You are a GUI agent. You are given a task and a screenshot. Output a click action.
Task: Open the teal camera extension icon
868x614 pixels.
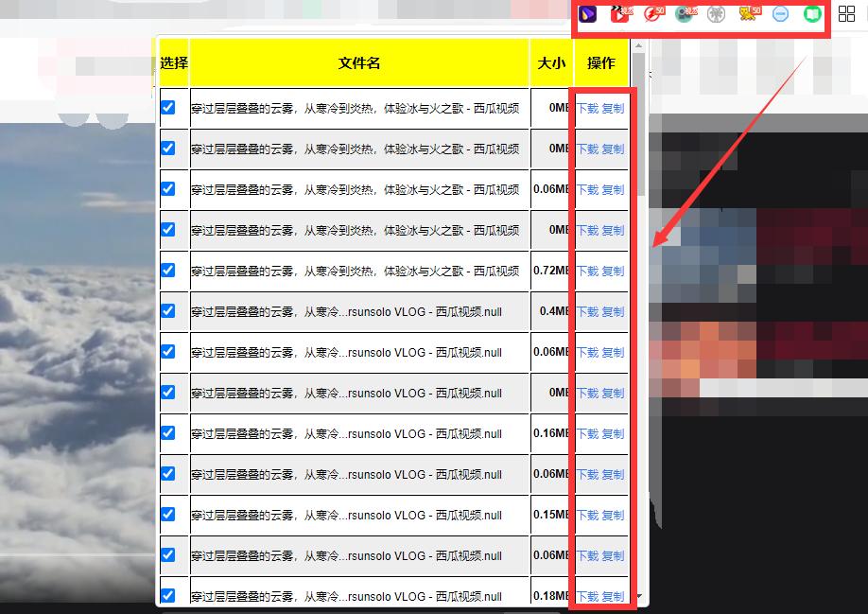point(685,14)
